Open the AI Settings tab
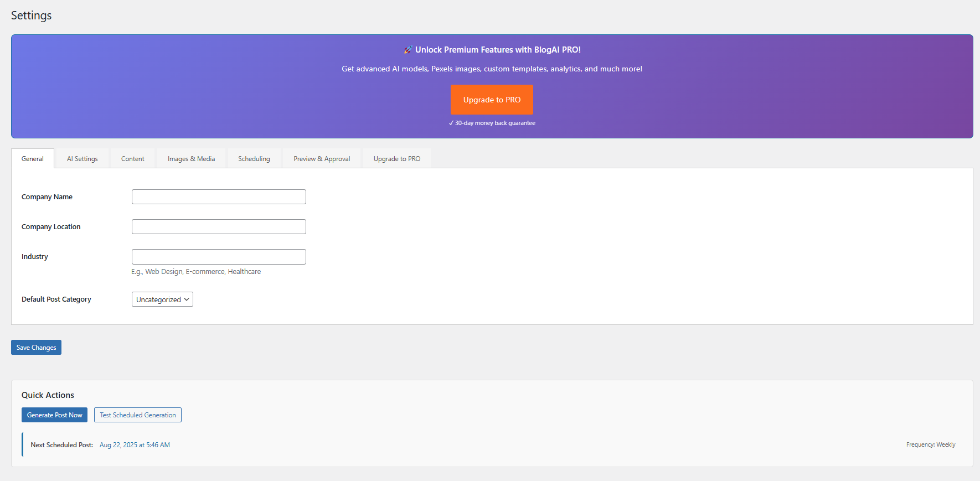The image size is (980, 481). point(82,159)
